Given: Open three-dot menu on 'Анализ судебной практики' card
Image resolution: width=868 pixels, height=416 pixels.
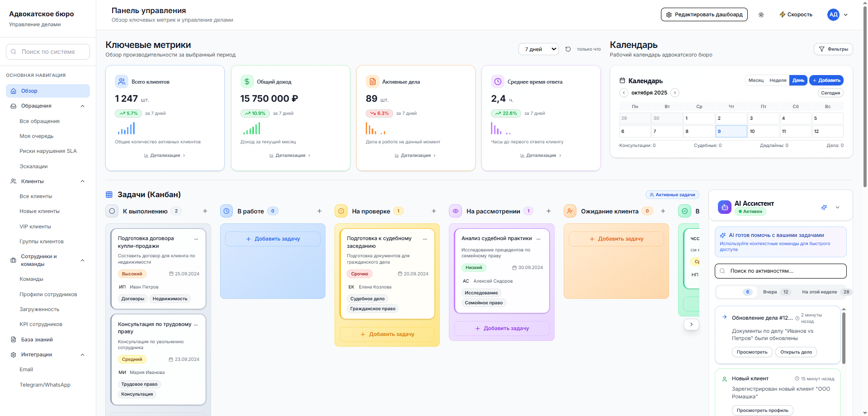Looking at the screenshot, I should coord(538,239).
